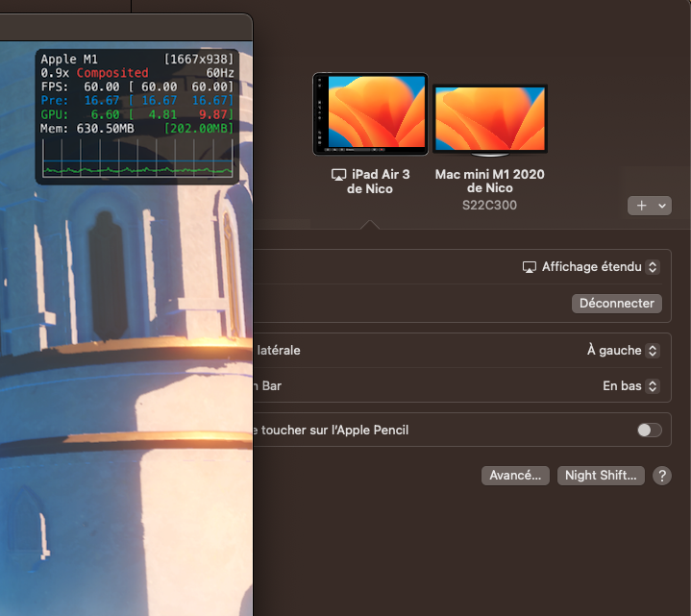
Task: Open the À gauche sidebar position dropdown
Action: pos(623,351)
